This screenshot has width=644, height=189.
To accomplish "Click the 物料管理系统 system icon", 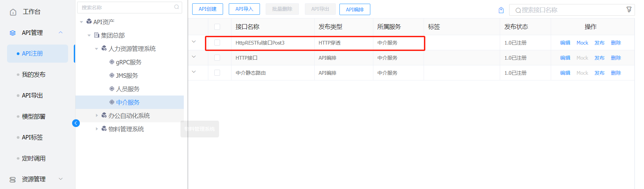I will (104, 129).
